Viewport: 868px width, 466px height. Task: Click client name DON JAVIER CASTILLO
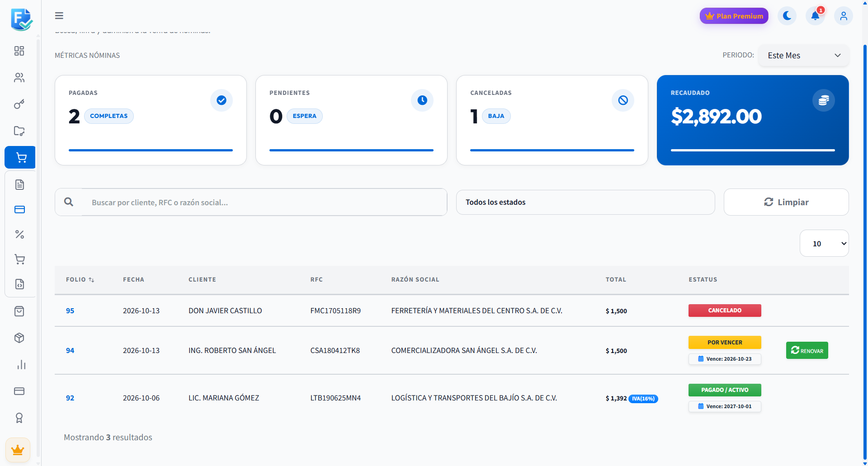pyautogui.click(x=225, y=311)
